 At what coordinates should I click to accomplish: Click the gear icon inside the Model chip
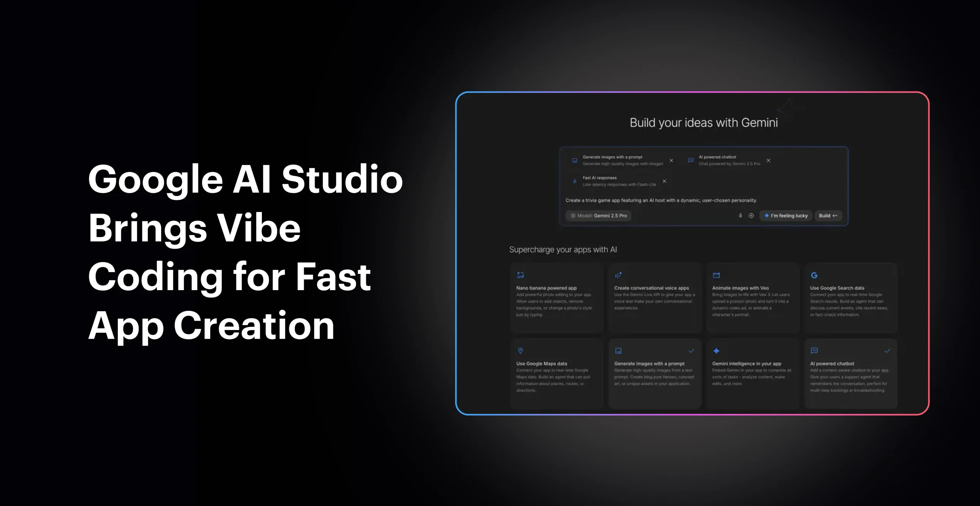point(572,215)
